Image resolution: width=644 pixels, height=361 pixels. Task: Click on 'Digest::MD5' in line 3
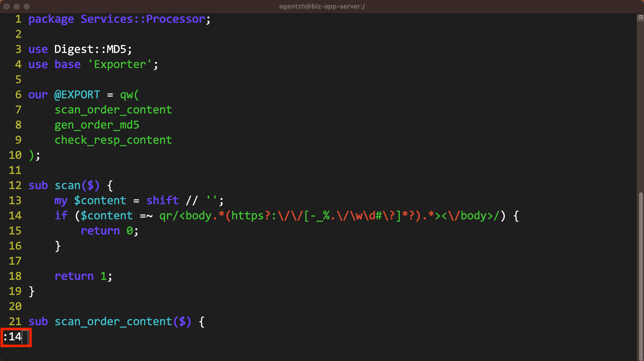[90, 49]
